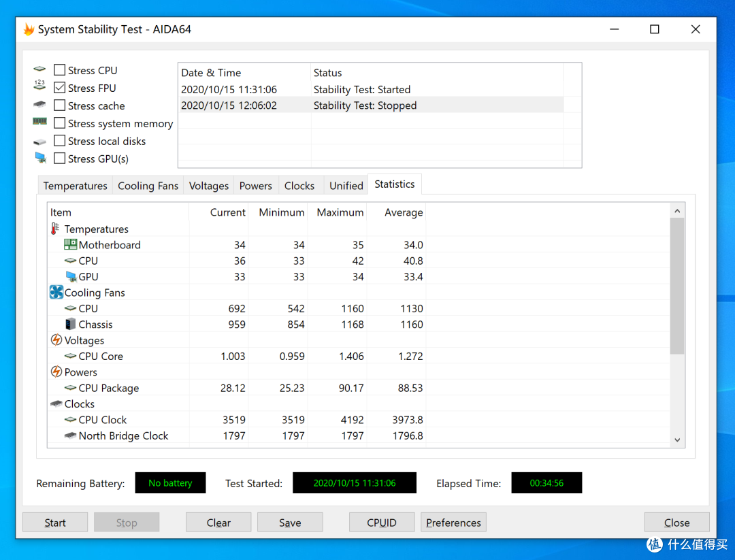The image size is (735, 560).
Task: Click the blue fan icon for Cooling Fans
Action: point(56,293)
